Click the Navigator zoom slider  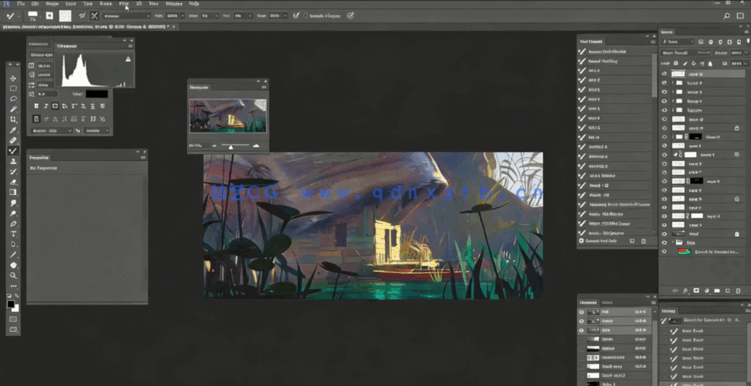pos(231,146)
